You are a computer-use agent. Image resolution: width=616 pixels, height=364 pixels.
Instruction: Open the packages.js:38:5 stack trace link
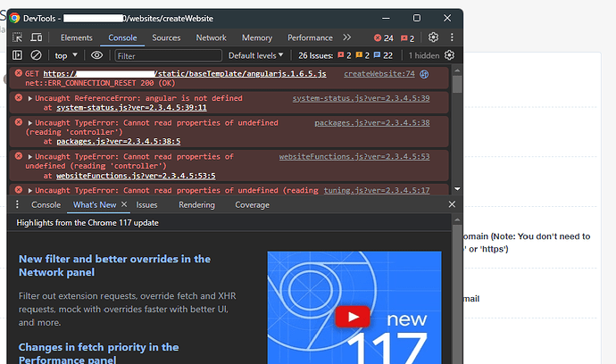point(119,141)
